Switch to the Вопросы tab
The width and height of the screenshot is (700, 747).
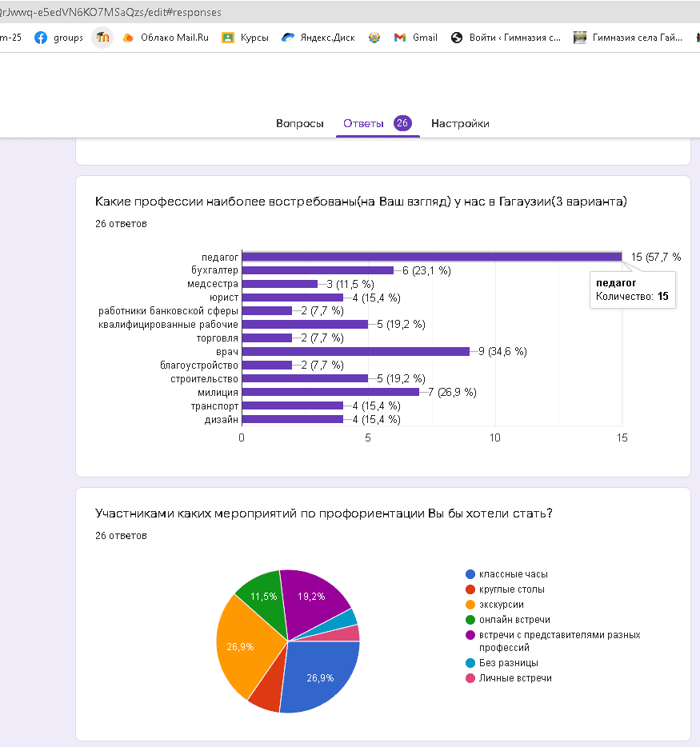pyautogui.click(x=299, y=123)
